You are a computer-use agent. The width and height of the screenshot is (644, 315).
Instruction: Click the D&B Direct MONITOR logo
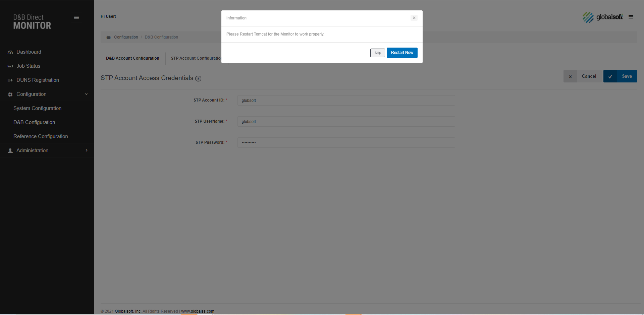[32, 22]
